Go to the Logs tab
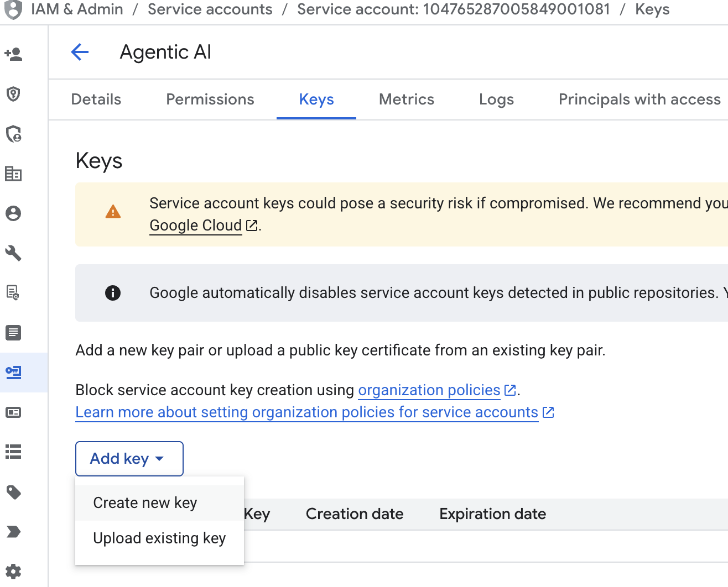This screenshot has height=587, width=728. point(496,99)
